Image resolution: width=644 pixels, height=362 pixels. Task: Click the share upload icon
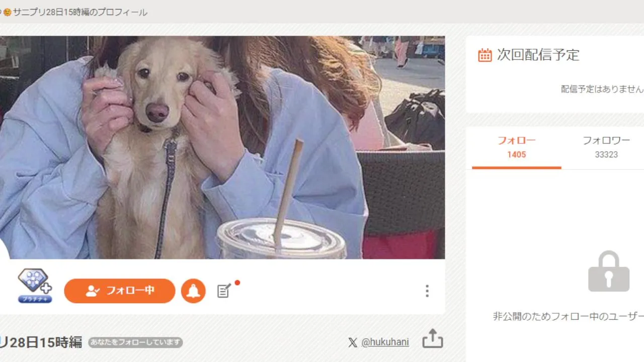pos(433,338)
